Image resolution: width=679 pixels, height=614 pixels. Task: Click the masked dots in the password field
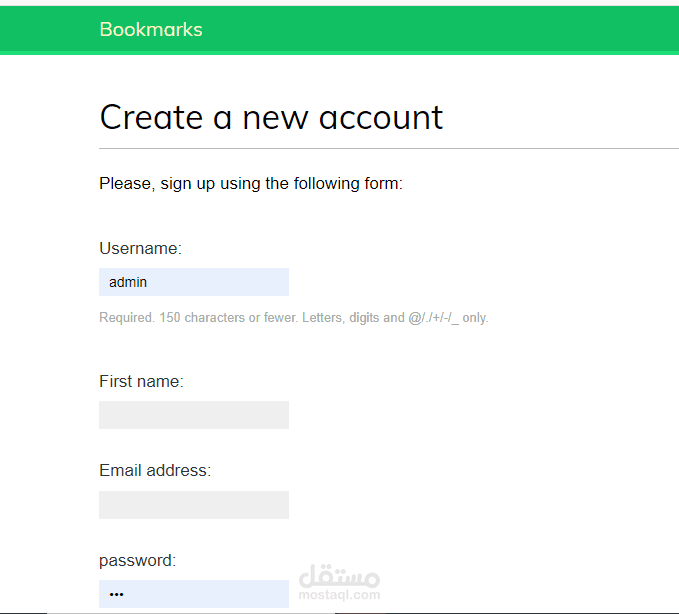(116, 594)
